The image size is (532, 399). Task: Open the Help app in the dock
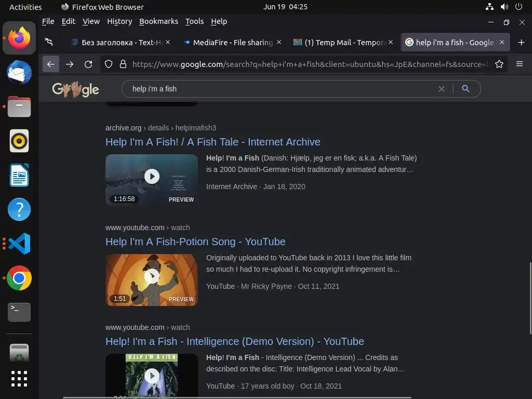pyautogui.click(x=19, y=209)
